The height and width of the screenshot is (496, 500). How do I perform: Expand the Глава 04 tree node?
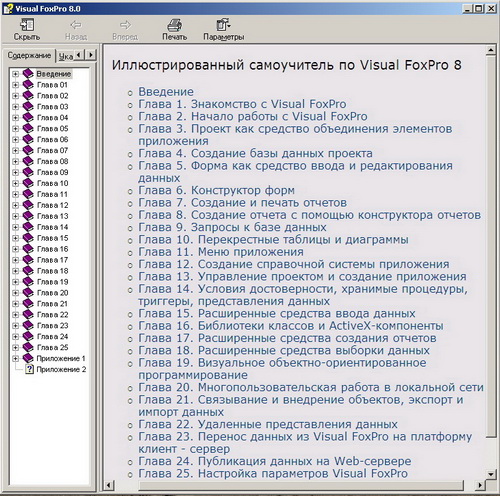pyautogui.click(x=15, y=118)
